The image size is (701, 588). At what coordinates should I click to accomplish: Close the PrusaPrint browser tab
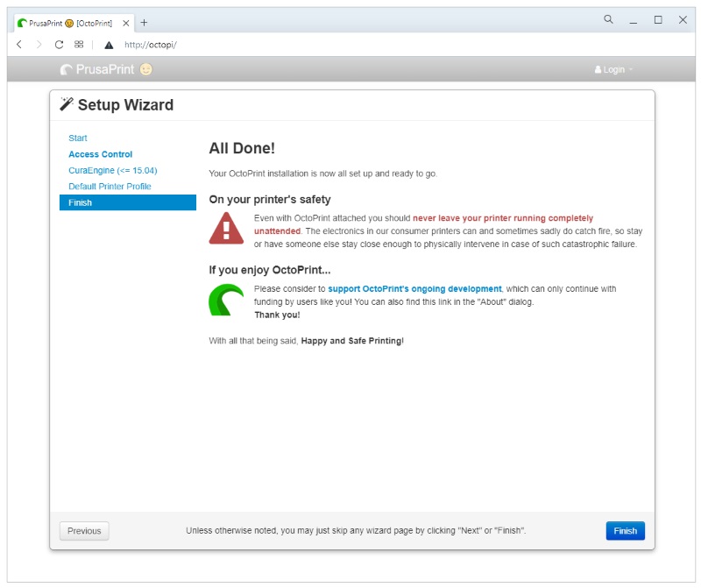pyautogui.click(x=126, y=23)
